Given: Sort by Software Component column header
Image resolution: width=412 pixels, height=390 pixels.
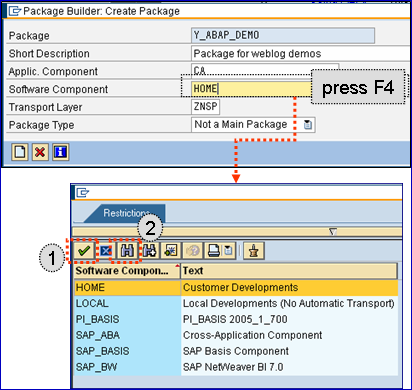Looking at the screenshot, I should coord(127,271).
